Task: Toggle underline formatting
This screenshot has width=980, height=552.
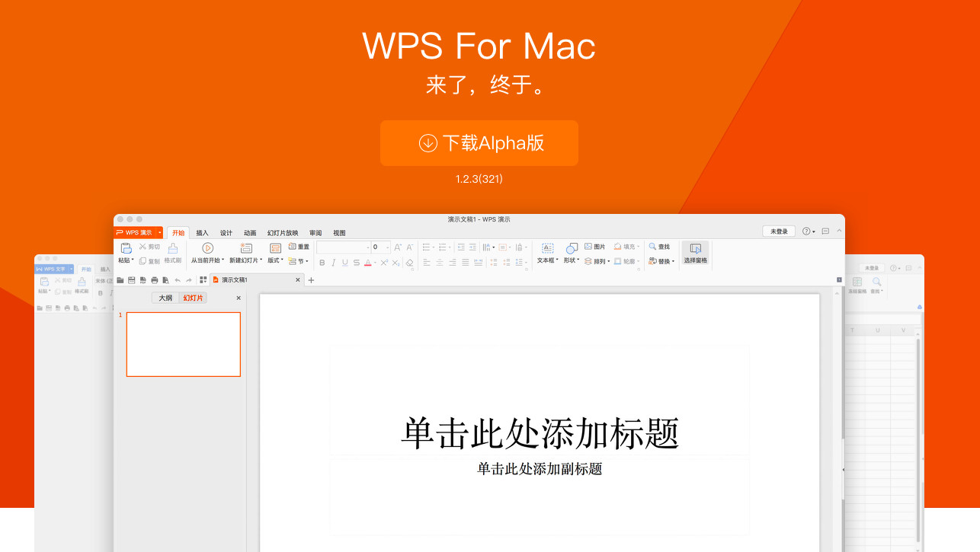Action: coord(344,263)
